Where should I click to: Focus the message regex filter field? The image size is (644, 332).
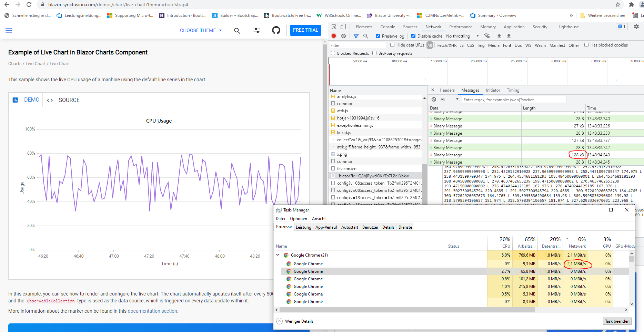point(514,100)
